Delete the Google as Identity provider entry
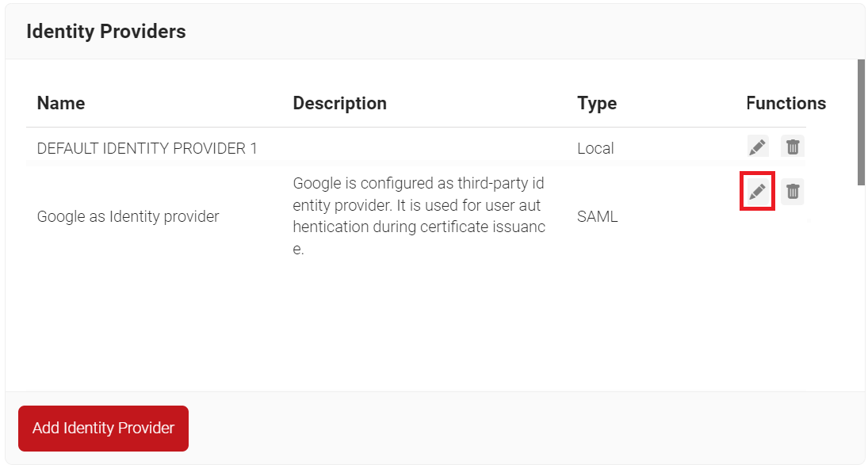Viewport: 868px width, 465px height. pos(792,191)
